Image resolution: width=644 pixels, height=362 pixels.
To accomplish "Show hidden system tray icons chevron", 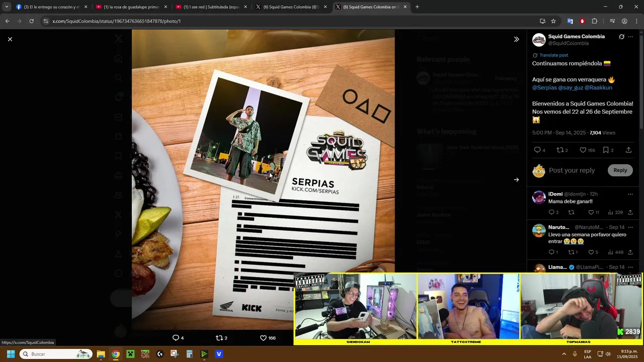I will coord(564,354).
